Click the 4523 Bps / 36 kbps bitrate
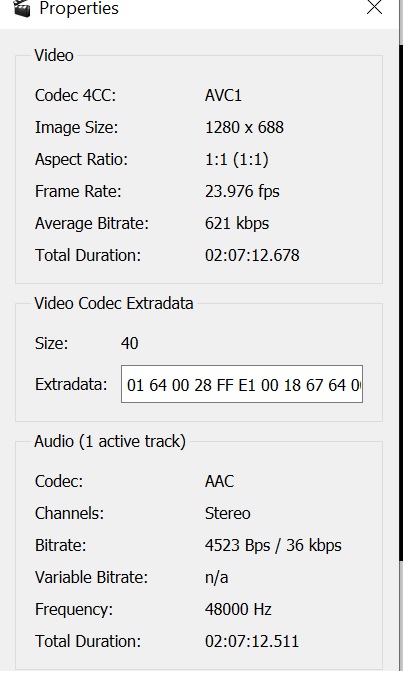Screen dimensions: 403x686 click(273, 545)
